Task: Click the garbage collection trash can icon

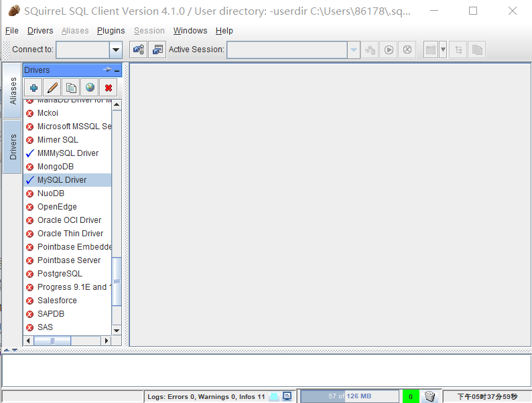Action: click(x=430, y=396)
